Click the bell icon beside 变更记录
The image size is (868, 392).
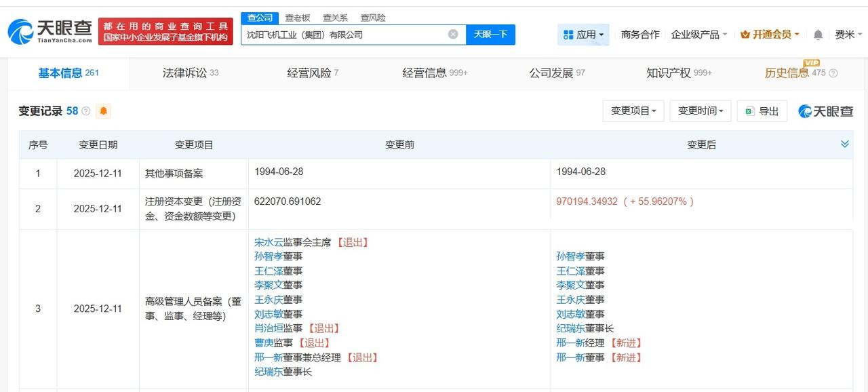click(103, 111)
